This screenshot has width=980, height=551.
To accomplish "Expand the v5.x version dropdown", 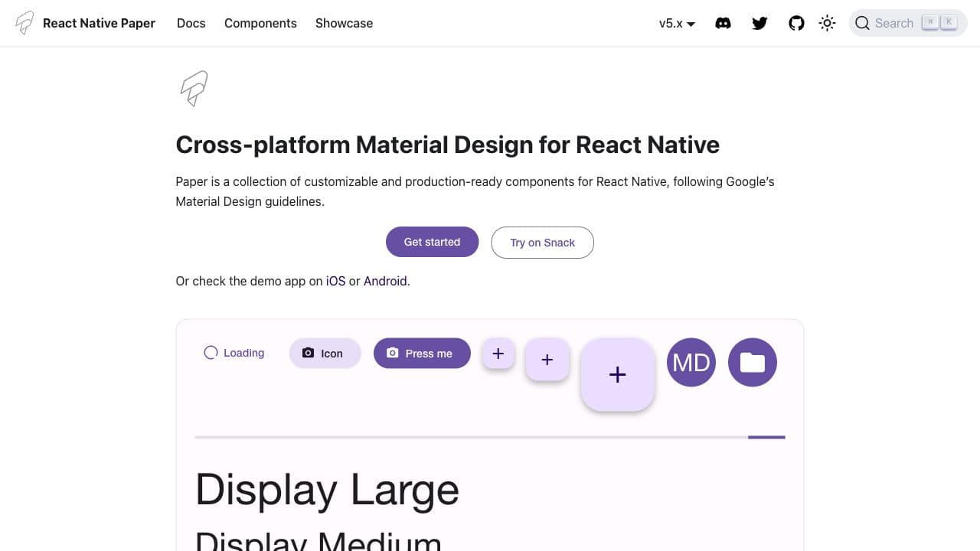I will pos(677,23).
